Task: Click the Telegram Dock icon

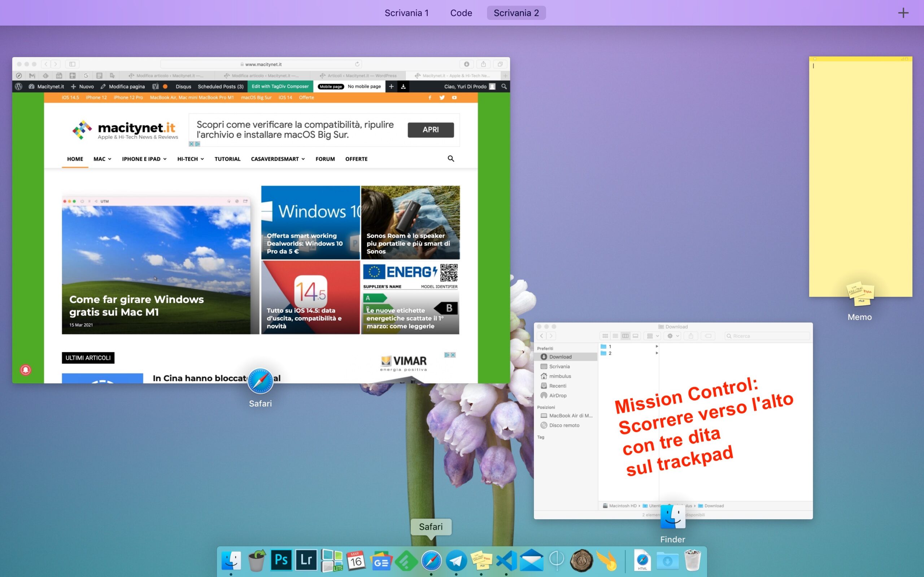Action: (456, 560)
